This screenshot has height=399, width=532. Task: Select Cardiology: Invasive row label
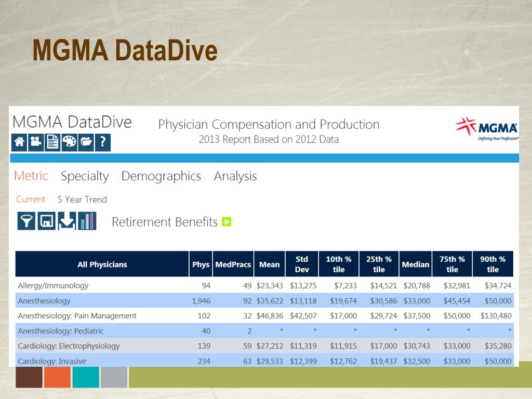point(52,361)
